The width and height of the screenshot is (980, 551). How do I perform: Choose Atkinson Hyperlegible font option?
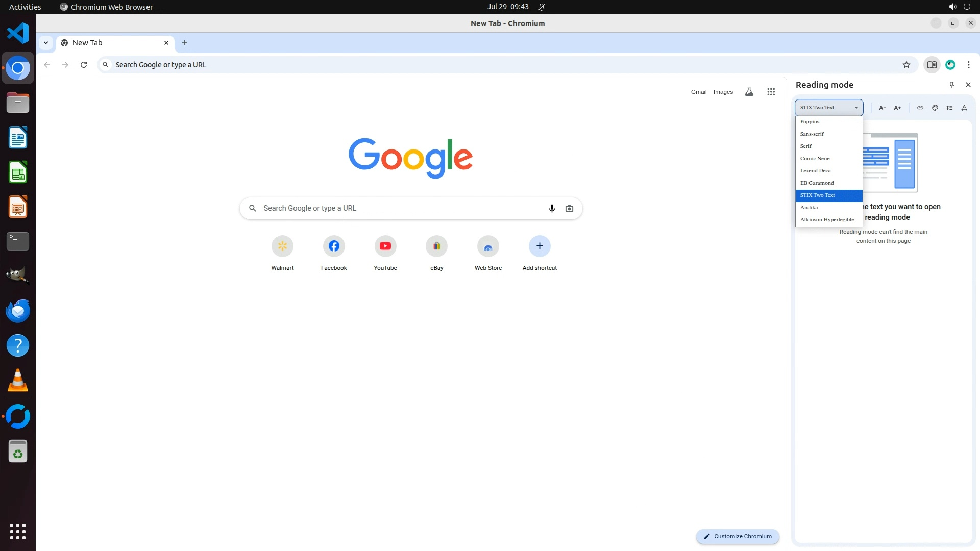pyautogui.click(x=827, y=220)
